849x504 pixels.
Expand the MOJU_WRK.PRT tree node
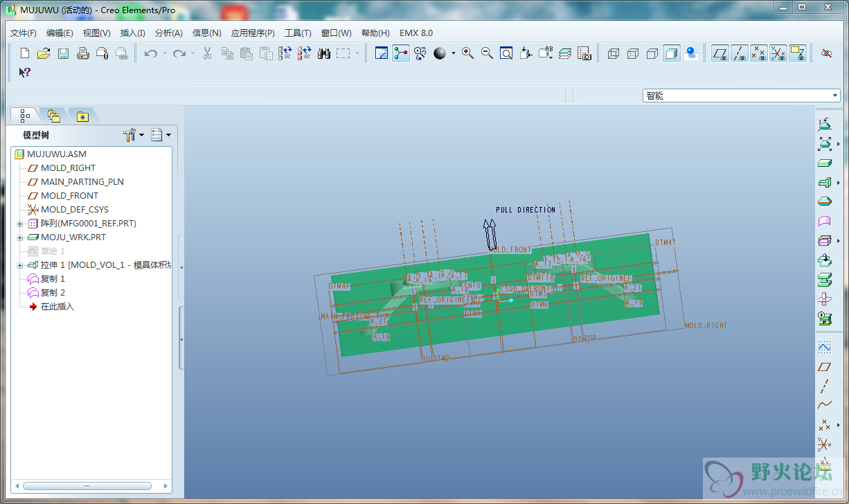pos(19,237)
